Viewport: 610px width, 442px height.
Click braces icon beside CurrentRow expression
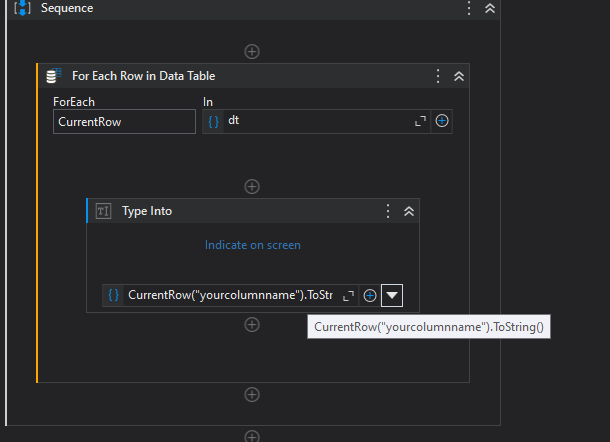pyautogui.click(x=113, y=295)
